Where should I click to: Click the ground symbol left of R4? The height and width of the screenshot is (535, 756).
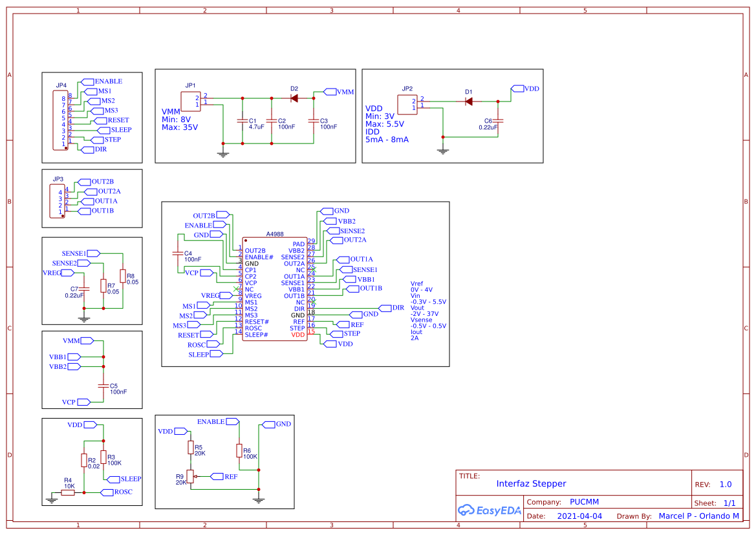[52, 499]
